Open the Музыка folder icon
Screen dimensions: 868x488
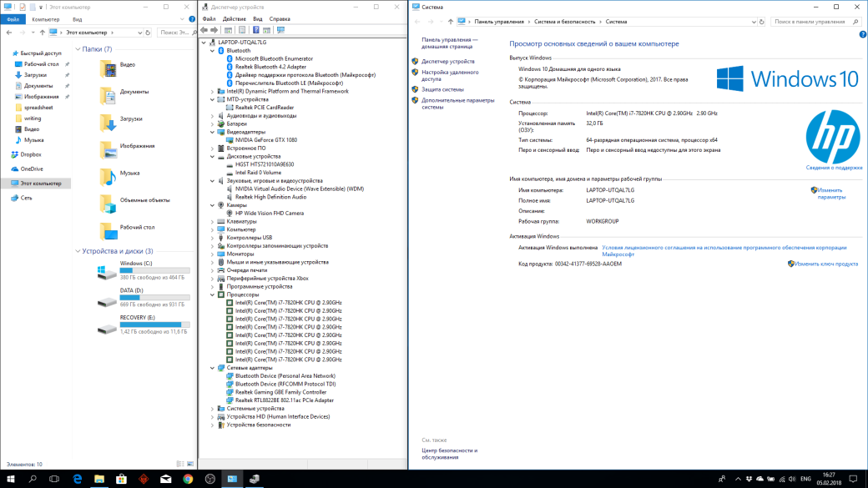click(108, 177)
